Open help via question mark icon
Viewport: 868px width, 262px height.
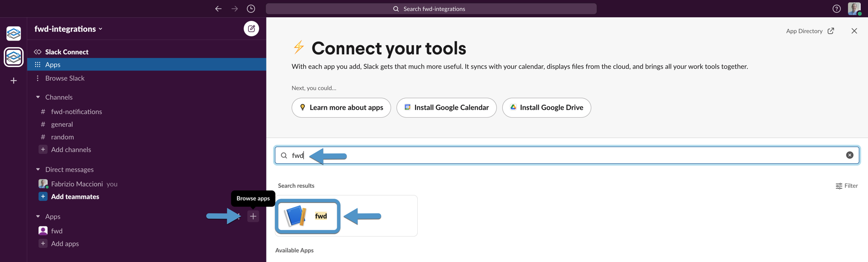(x=836, y=9)
